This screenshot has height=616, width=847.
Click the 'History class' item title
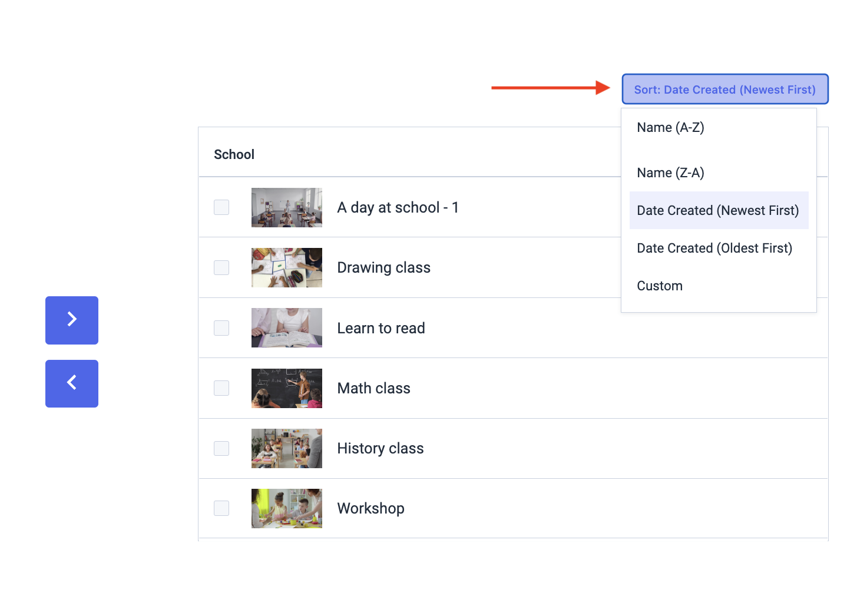pos(380,448)
